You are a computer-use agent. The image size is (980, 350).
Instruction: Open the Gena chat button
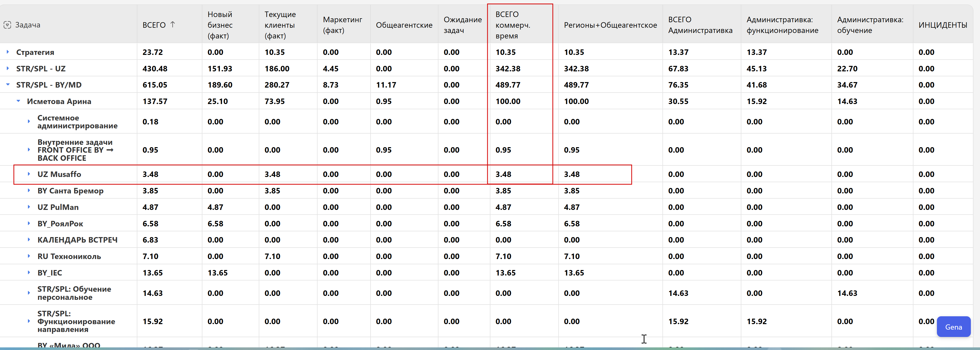953,327
